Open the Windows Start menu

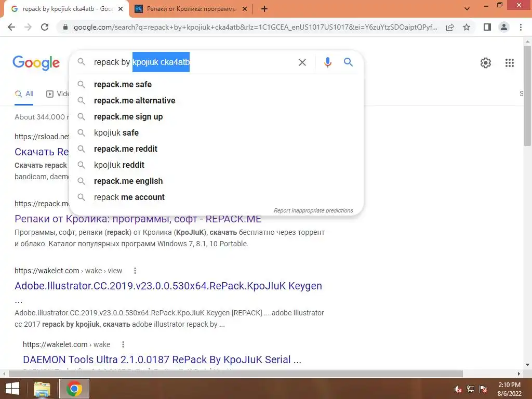pyautogui.click(x=12, y=389)
